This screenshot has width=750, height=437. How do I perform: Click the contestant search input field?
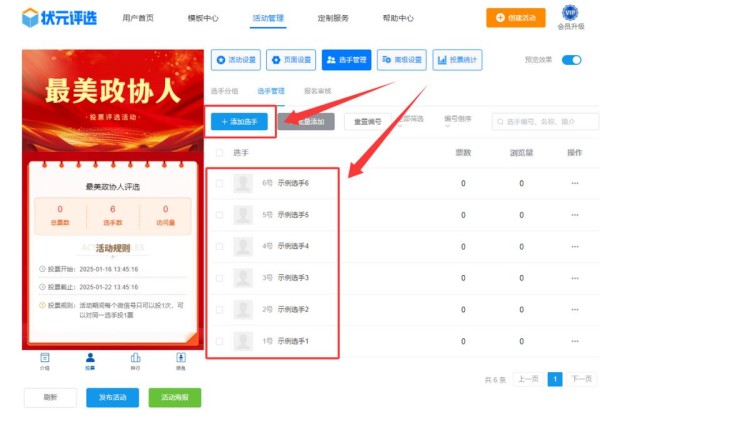(550, 121)
